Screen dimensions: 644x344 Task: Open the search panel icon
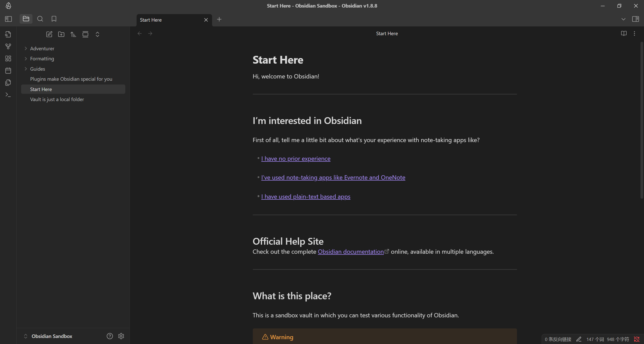coord(40,19)
